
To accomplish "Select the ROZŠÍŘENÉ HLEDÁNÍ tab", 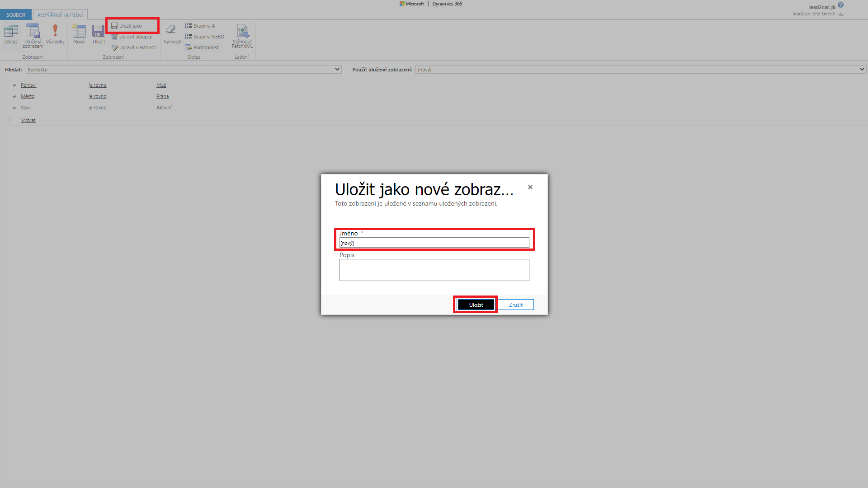I will pyautogui.click(x=60, y=15).
